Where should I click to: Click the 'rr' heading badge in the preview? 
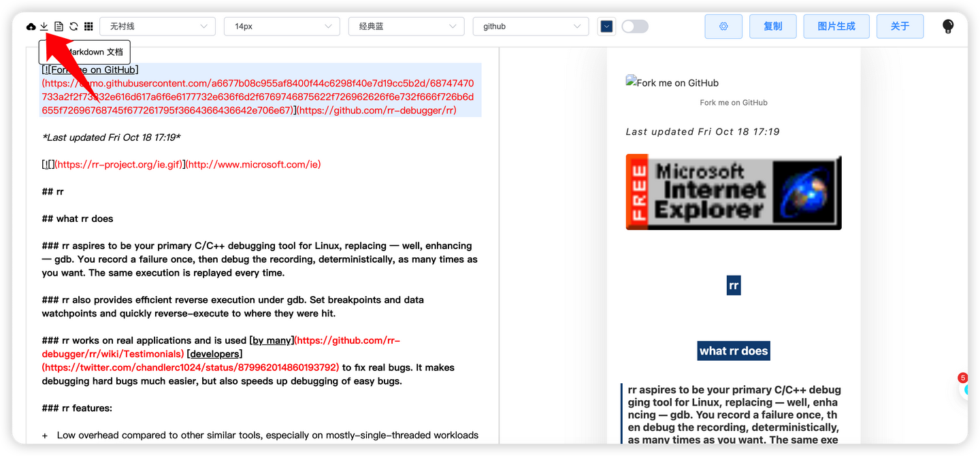[734, 286]
